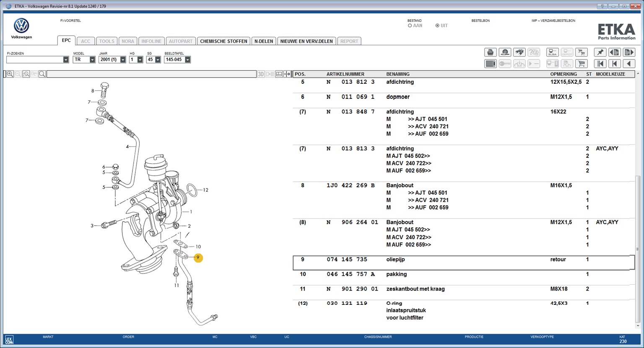Switch to the CHEMISCHE STOFFEN tab
The height and width of the screenshot is (348, 644).
pos(223,41)
